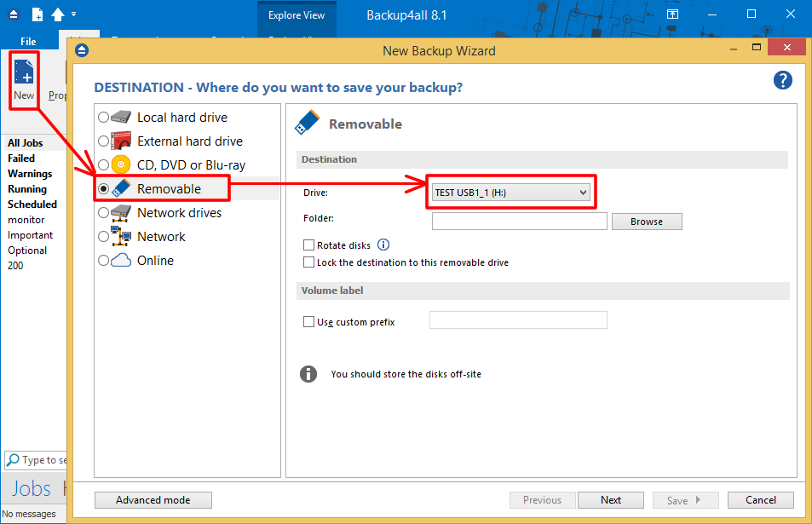Select the CD, DVD or Blu-ray radio button
The width and height of the screenshot is (812, 524).
coord(104,165)
